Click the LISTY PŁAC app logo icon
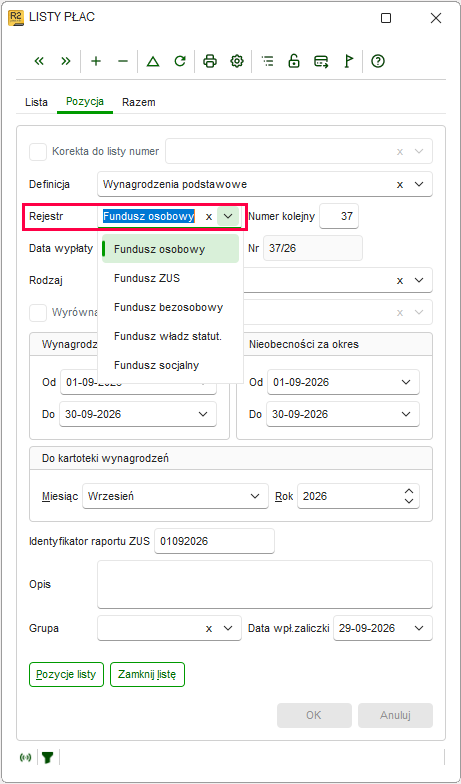 (16, 18)
